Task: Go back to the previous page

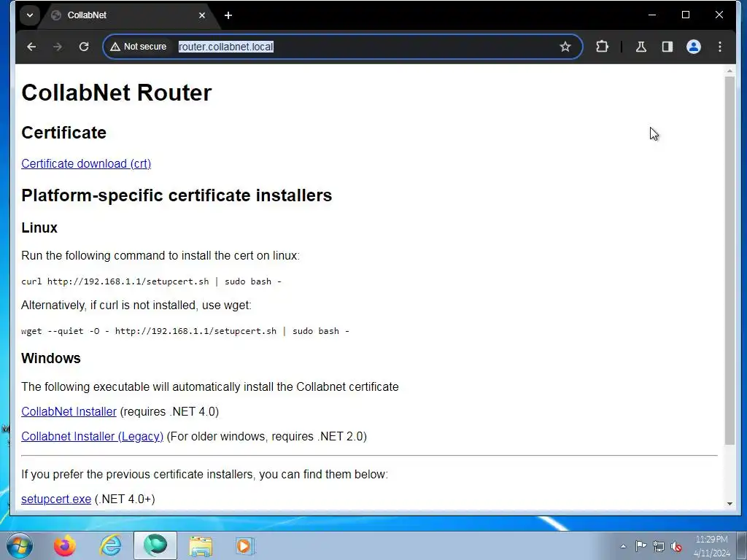Action: [31, 47]
